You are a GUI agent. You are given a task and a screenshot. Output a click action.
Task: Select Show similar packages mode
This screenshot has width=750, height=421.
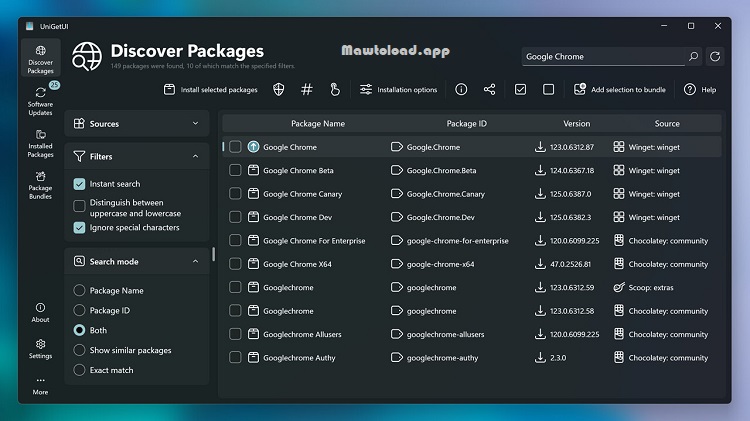pos(79,350)
